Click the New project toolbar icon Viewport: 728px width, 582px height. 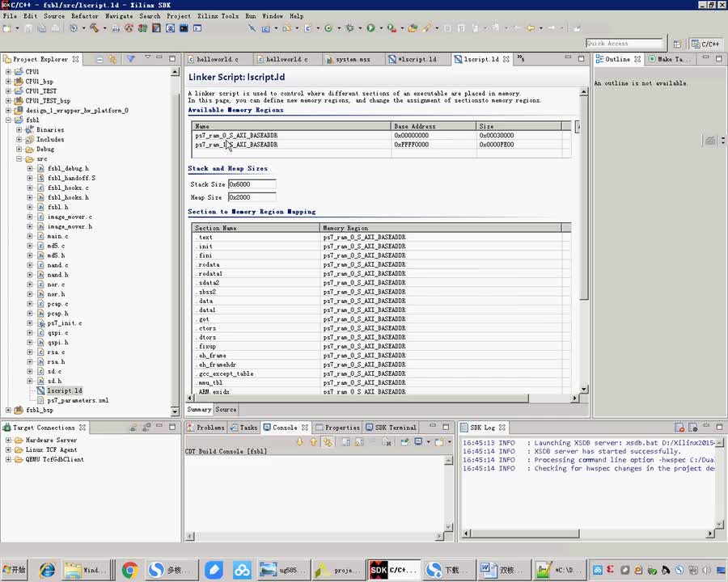(x=7, y=28)
